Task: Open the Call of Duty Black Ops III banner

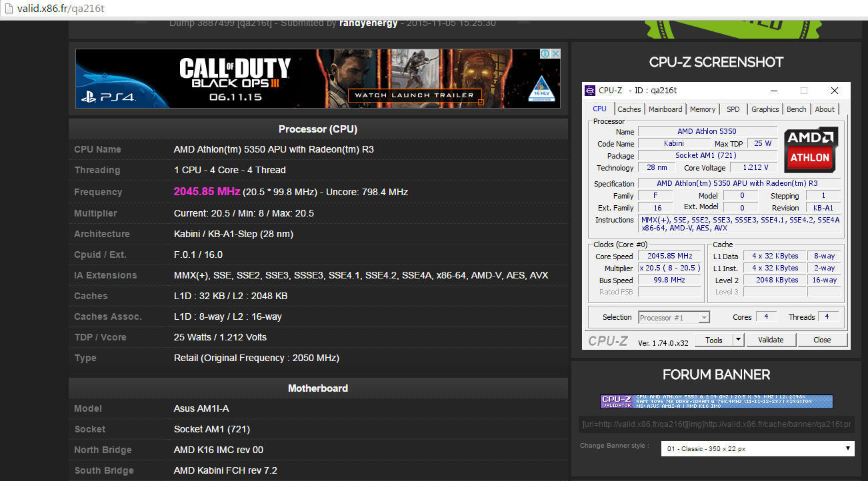Action: pyautogui.click(x=318, y=79)
